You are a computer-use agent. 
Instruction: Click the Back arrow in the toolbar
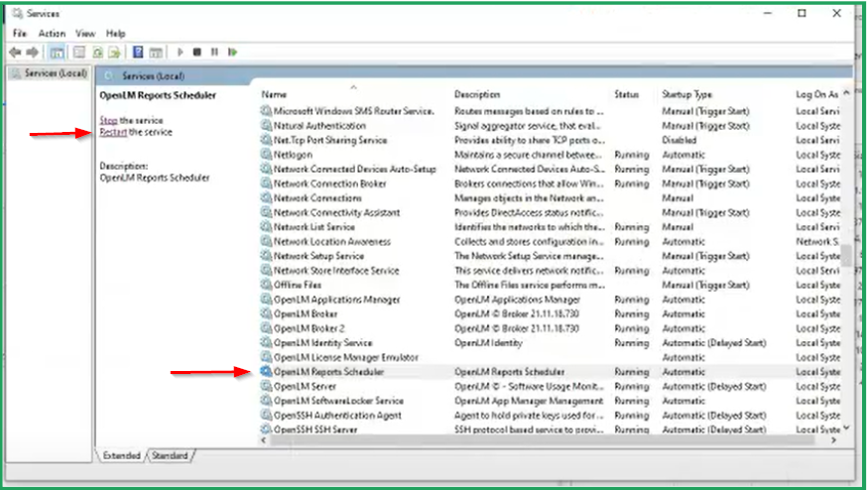15,52
